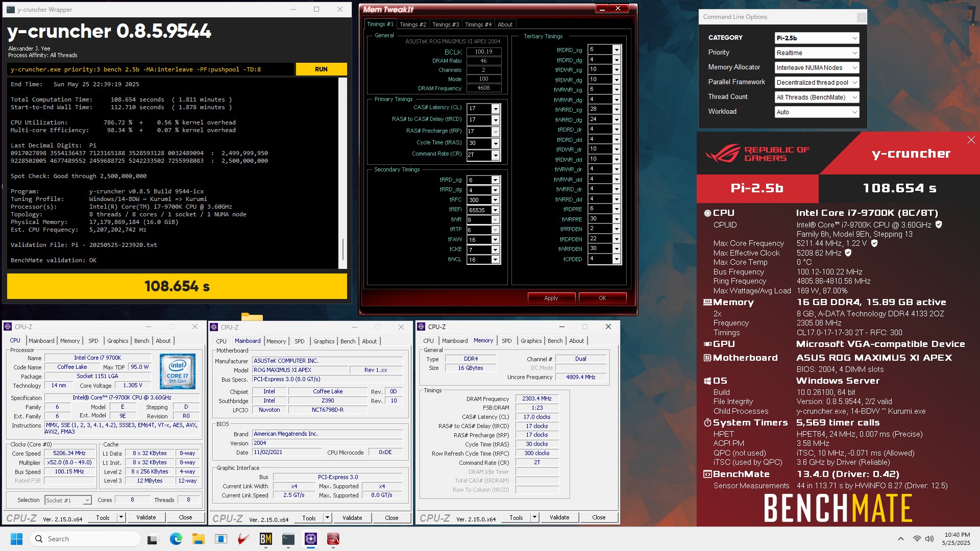This screenshot has height=551, width=980.
Task: Click the Republic of Gamers logo
Action: (757, 153)
